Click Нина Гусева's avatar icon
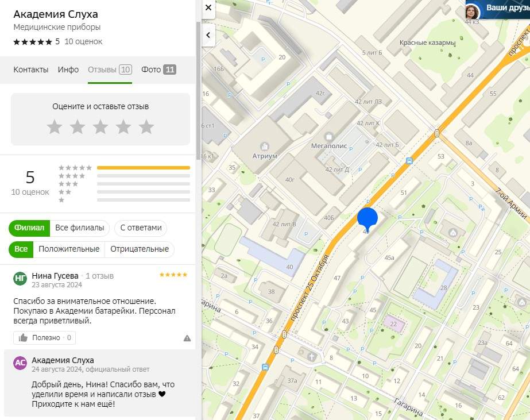Viewport: 530px width, 420px height. pyautogui.click(x=20, y=279)
